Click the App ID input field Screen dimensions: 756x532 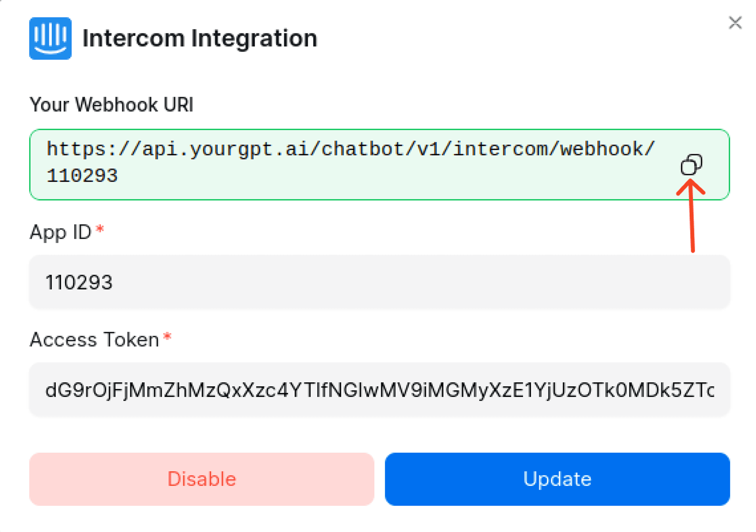pos(379,282)
